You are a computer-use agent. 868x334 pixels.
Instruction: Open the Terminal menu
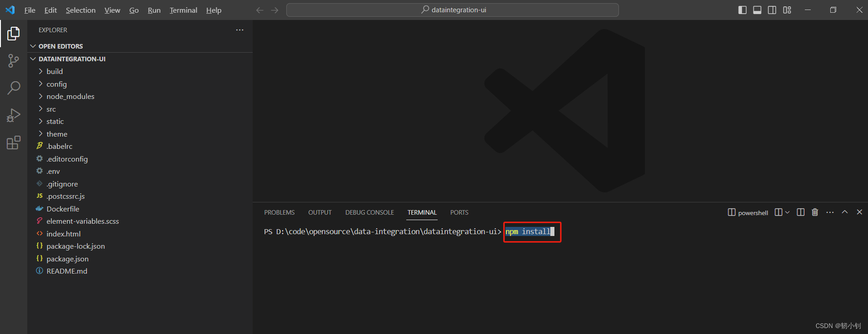183,10
